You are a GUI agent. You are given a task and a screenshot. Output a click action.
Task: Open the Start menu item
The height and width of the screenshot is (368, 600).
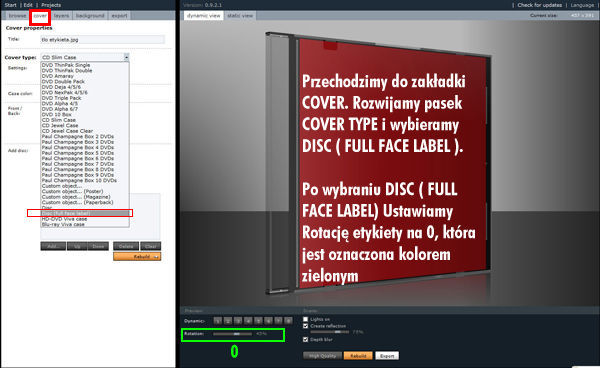pyautogui.click(x=10, y=5)
